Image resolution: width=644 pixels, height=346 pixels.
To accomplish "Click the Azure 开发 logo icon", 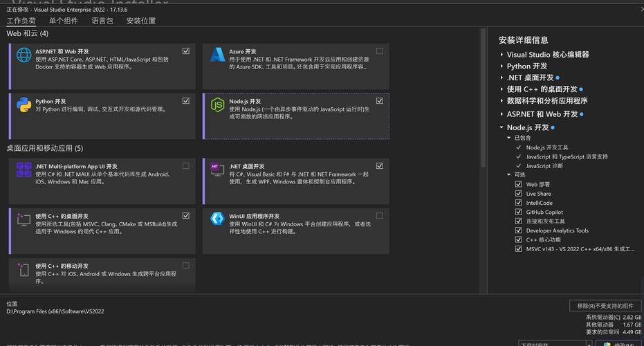I will pyautogui.click(x=217, y=55).
